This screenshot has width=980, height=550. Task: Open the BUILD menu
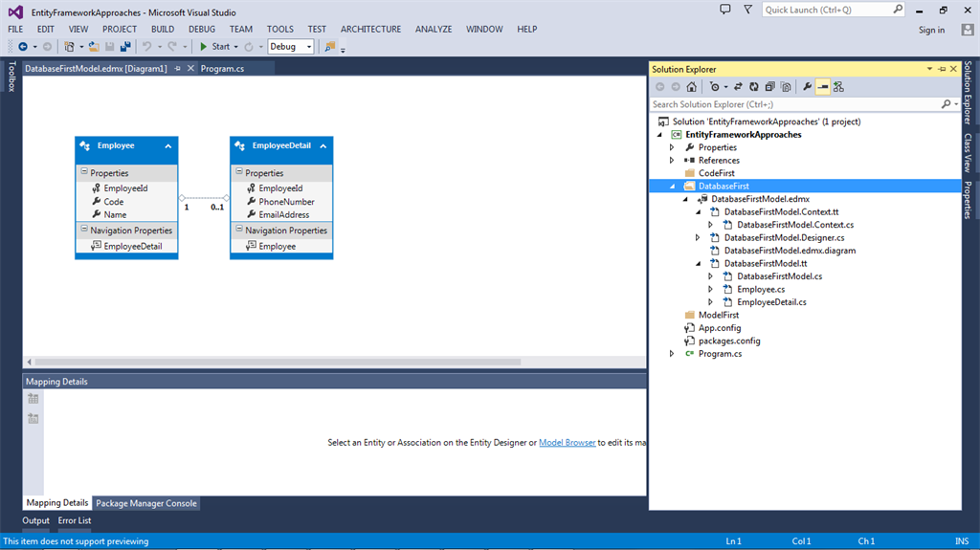coord(163,30)
